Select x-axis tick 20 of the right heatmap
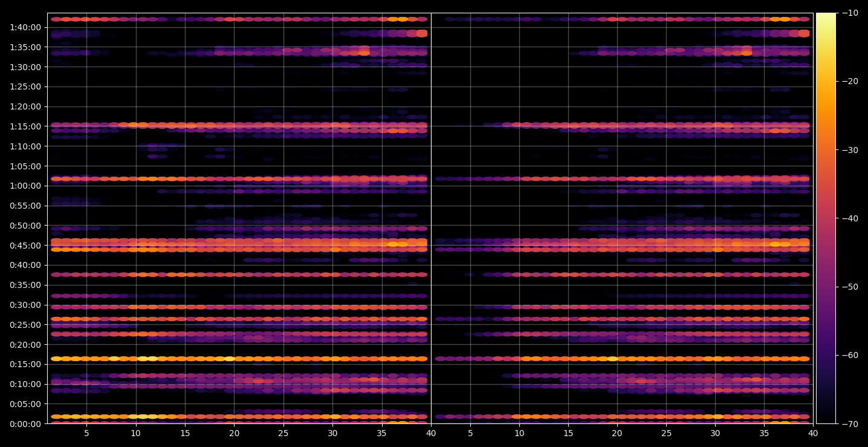Screen dimensions: 868x447 (617, 433)
